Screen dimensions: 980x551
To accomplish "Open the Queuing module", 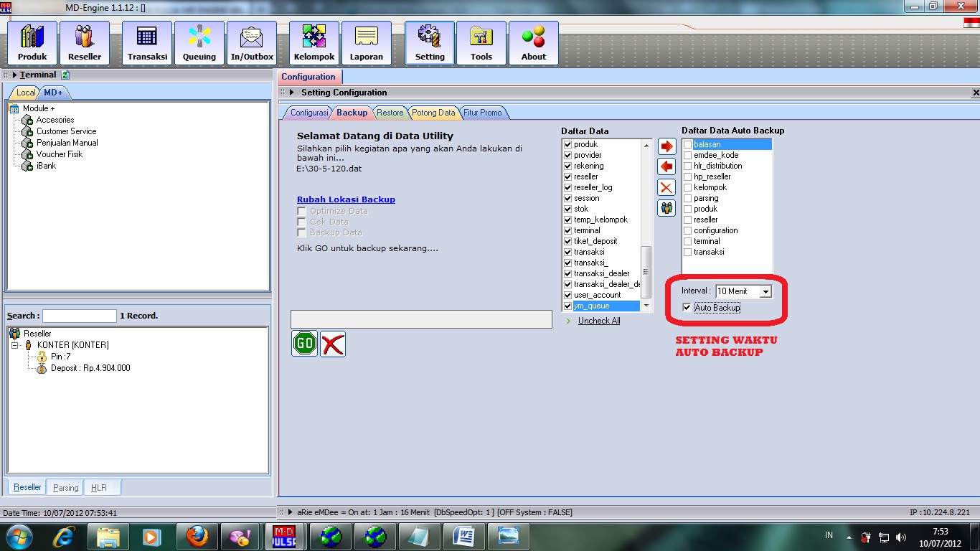I will point(199,42).
